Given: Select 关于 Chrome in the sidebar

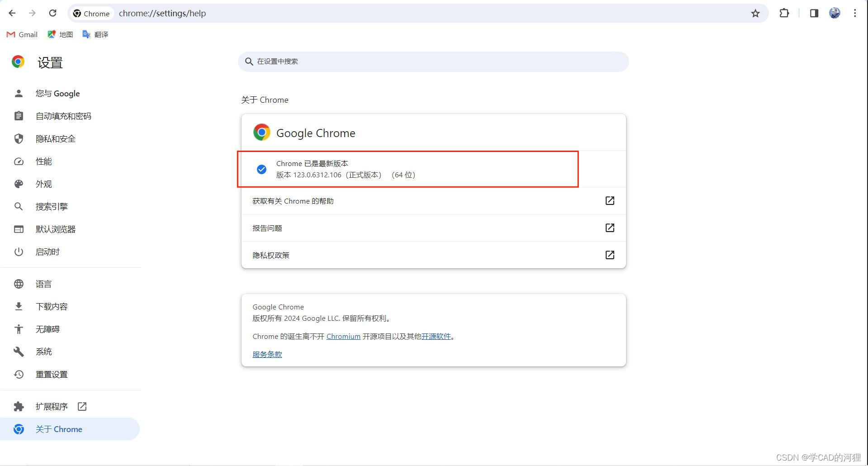Looking at the screenshot, I should tap(59, 429).
